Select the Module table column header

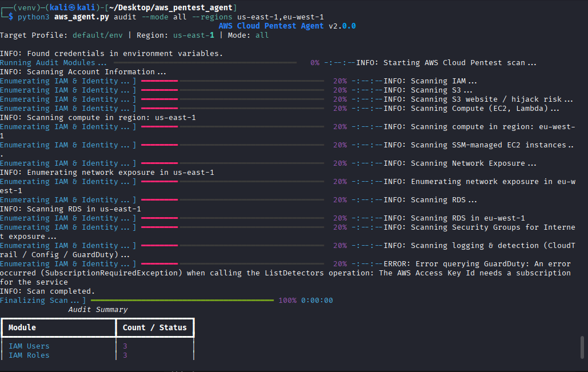tap(22, 327)
